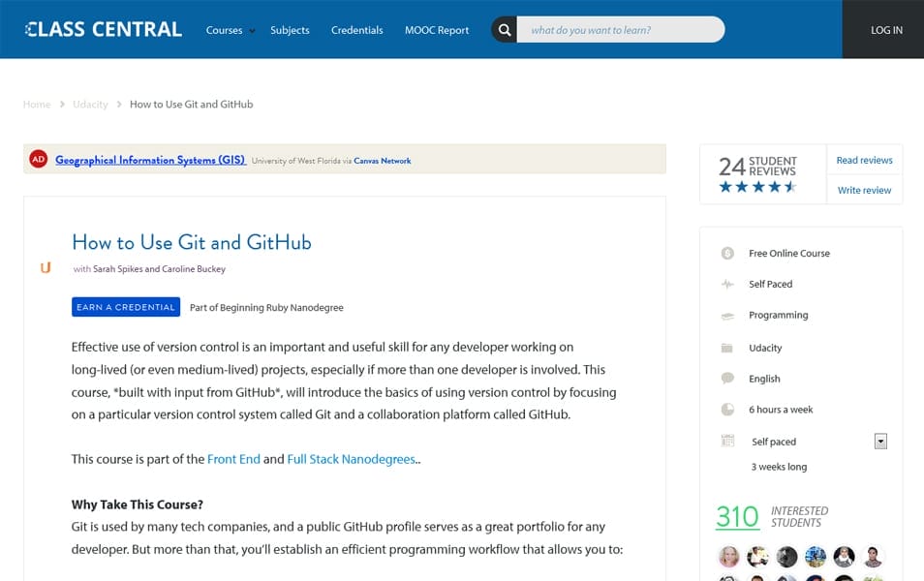Expand the Courses navigation dropdown
The image size is (924, 581).
click(x=229, y=30)
